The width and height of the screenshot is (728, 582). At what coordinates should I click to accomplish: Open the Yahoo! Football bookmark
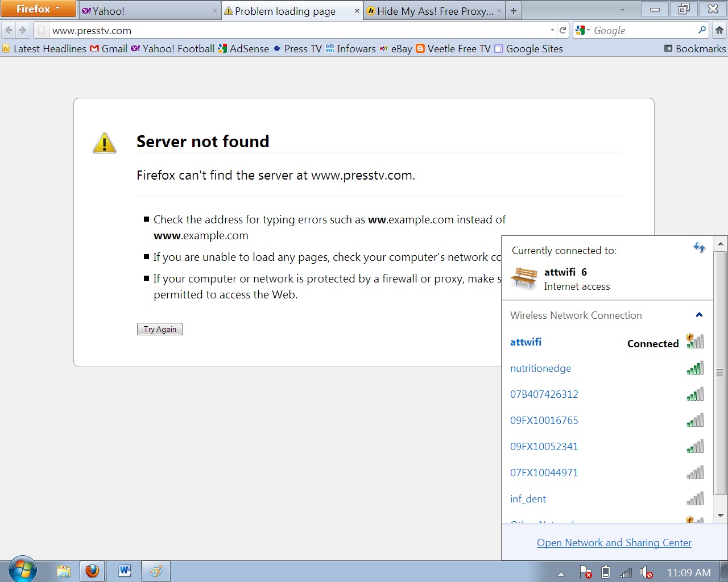pyautogui.click(x=172, y=49)
